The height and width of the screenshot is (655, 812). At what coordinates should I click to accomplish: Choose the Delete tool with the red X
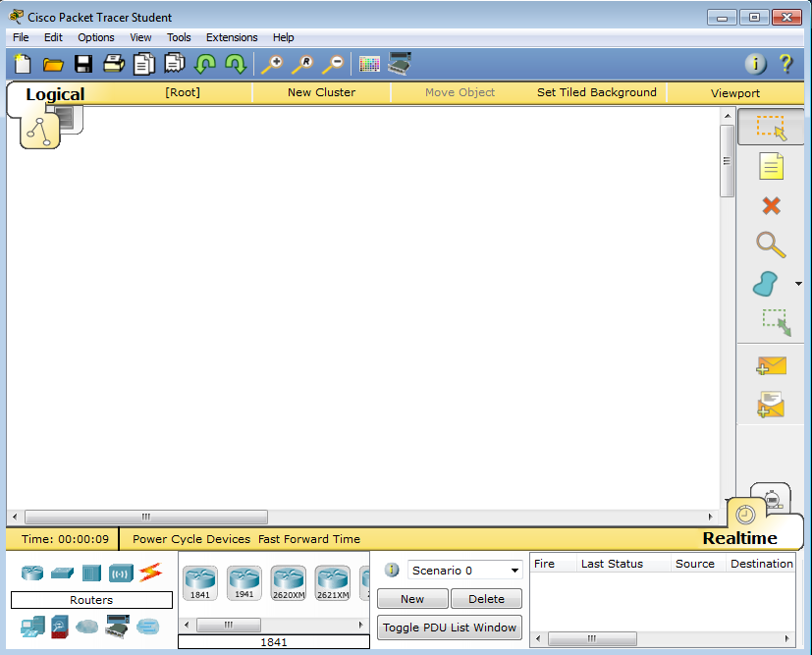point(771,205)
